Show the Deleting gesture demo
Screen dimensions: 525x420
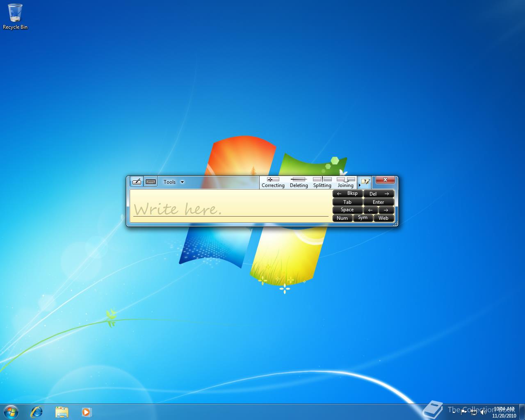pyautogui.click(x=299, y=183)
